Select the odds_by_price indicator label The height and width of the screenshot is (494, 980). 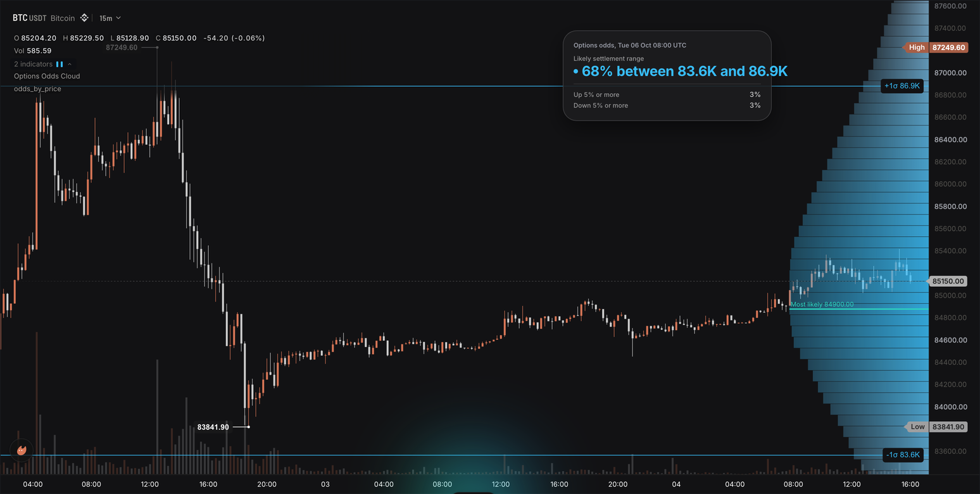(37, 89)
